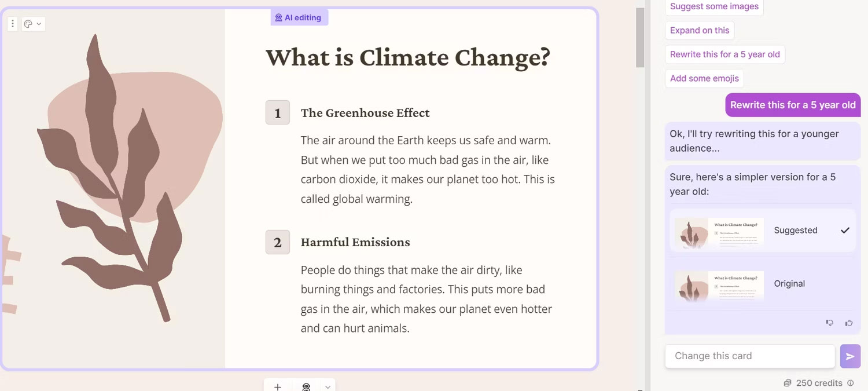Send the chat message with arrow button

click(x=850, y=356)
